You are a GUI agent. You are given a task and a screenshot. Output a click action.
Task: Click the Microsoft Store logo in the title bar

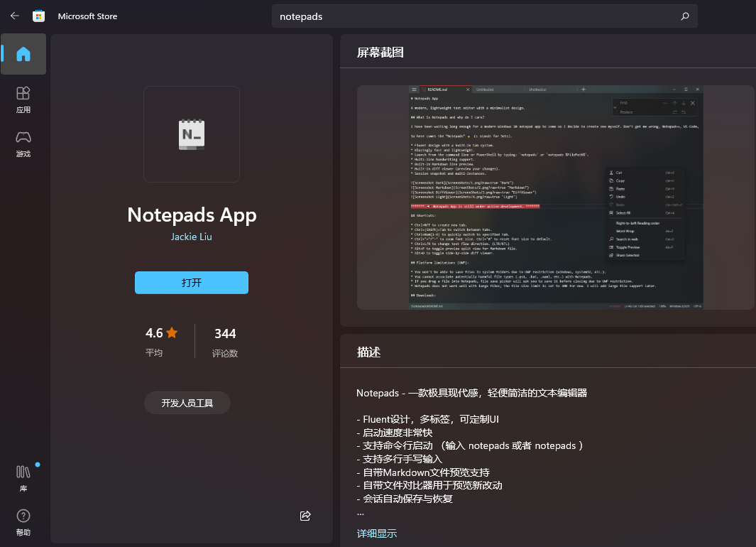pos(39,16)
